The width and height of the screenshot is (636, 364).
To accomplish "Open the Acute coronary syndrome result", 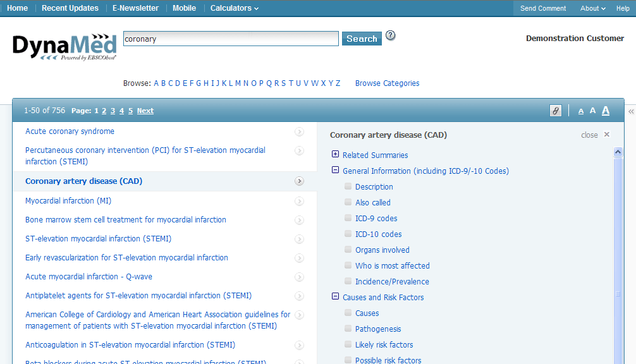I will (70, 131).
